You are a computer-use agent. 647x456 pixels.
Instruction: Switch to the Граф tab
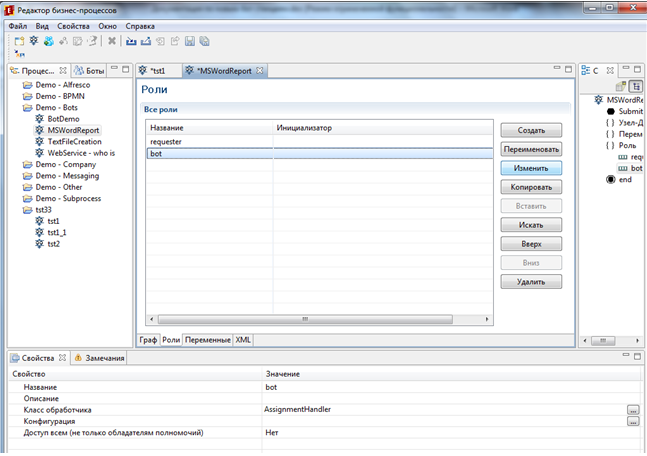[x=148, y=340]
